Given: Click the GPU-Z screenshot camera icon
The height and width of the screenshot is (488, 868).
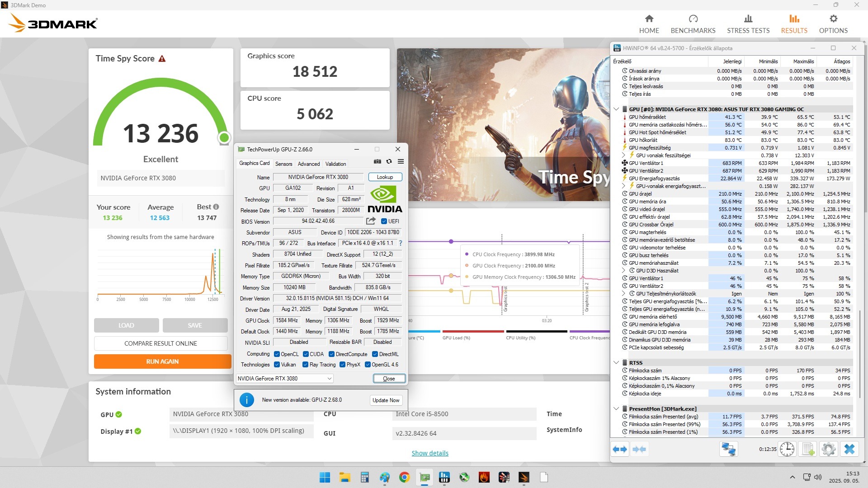Looking at the screenshot, I should pyautogui.click(x=377, y=161).
